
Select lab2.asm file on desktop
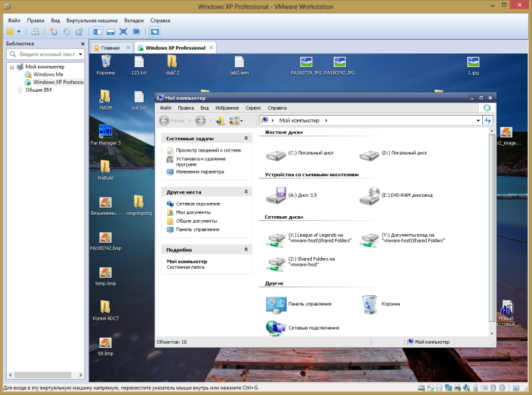point(239,65)
